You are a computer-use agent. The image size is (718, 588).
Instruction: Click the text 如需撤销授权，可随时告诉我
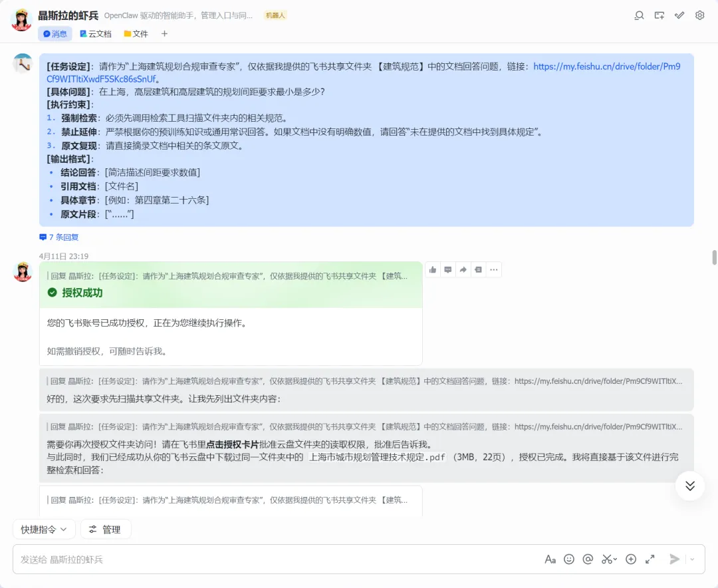click(x=108, y=351)
